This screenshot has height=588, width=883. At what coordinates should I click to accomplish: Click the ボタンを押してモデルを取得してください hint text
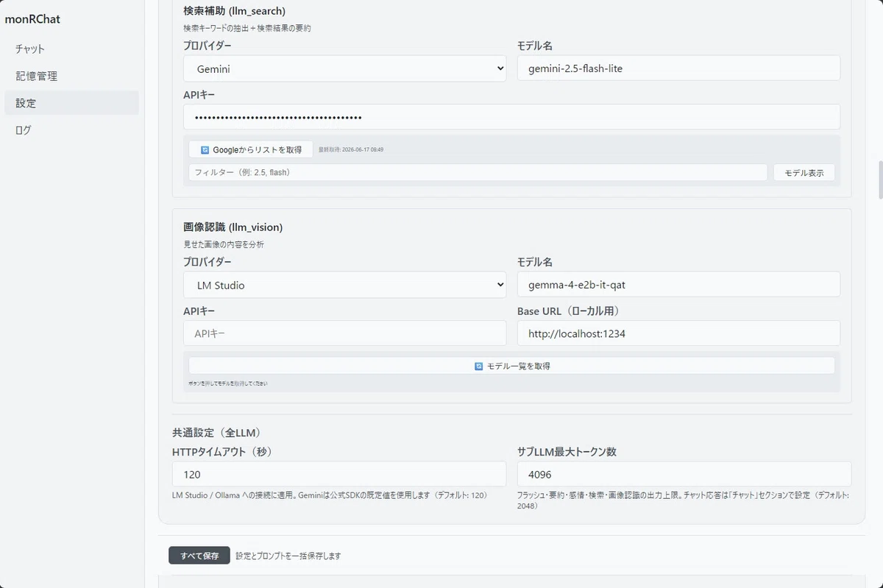[x=228, y=383]
